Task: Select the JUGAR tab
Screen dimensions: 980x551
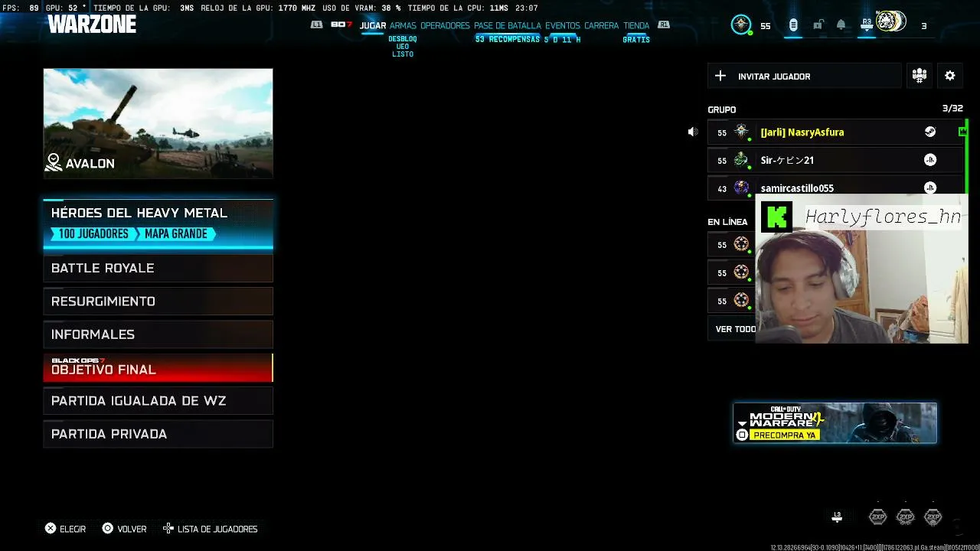Action: 373,25
